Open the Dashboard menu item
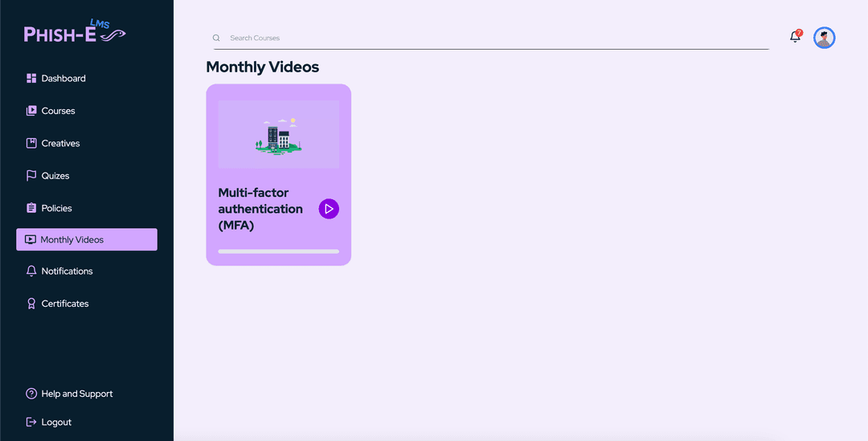 pos(63,78)
